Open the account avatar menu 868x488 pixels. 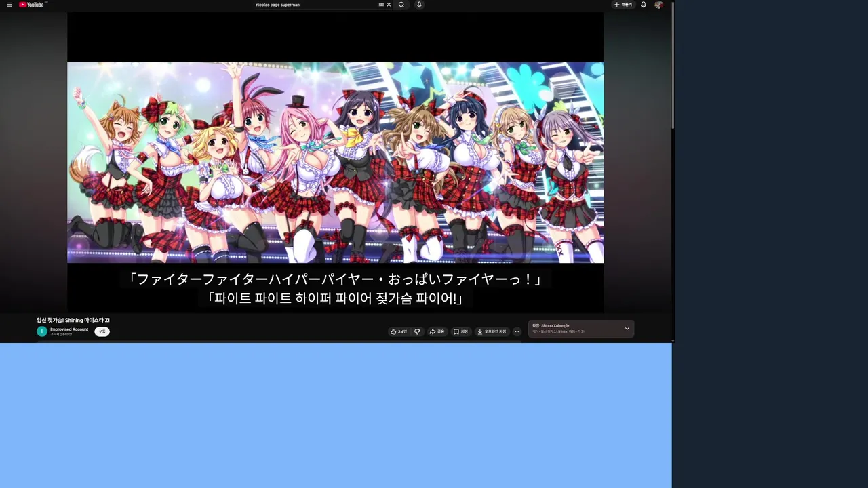658,5
